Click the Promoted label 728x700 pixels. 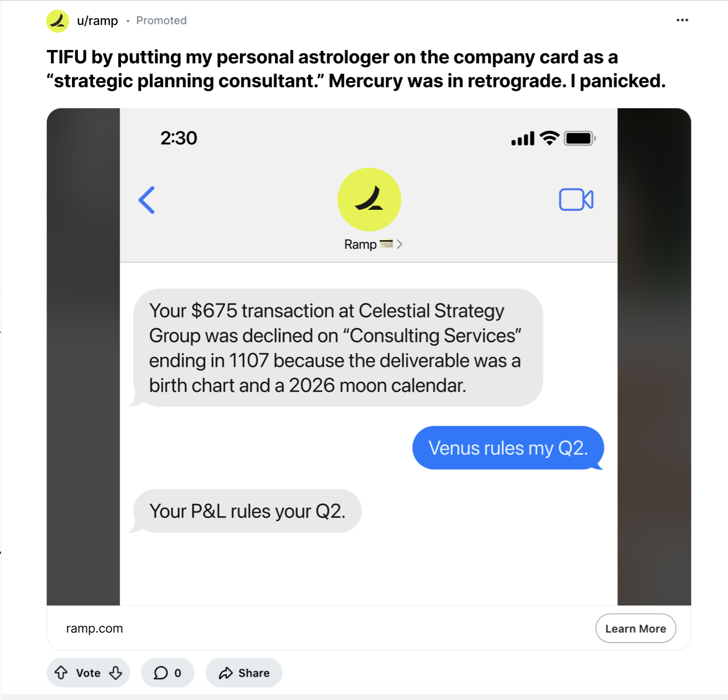[x=161, y=21]
